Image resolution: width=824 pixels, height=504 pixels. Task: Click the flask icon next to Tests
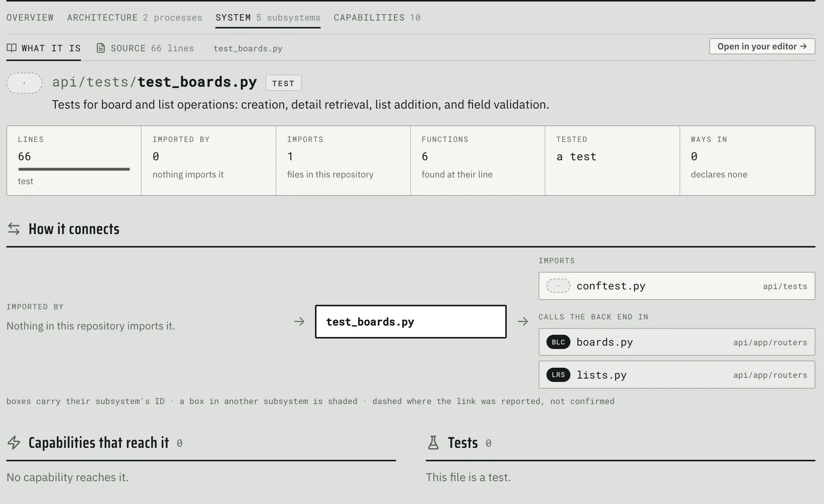pos(433,443)
